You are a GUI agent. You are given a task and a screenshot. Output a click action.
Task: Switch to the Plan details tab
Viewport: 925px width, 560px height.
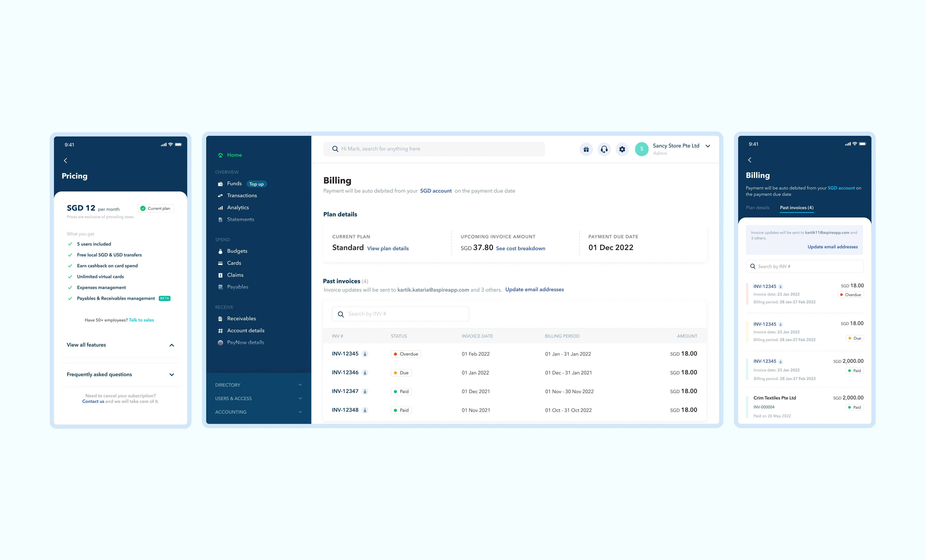pyautogui.click(x=758, y=208)
